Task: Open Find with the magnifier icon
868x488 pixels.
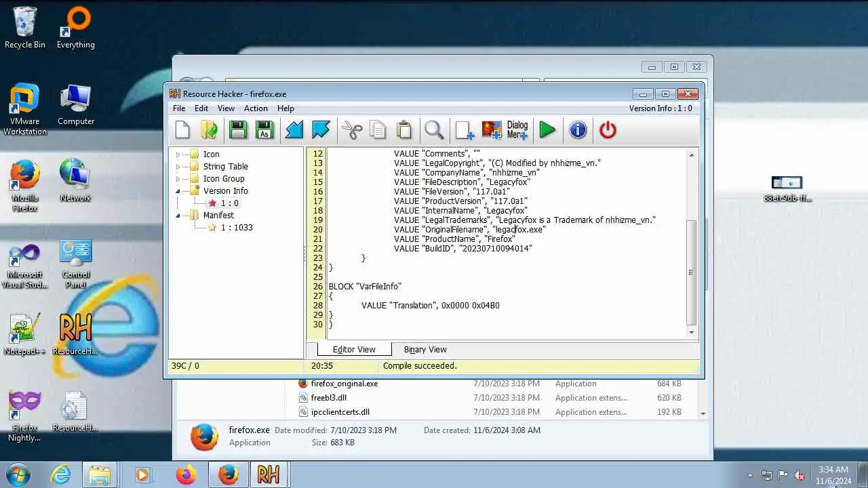Action: pos(434,129)
